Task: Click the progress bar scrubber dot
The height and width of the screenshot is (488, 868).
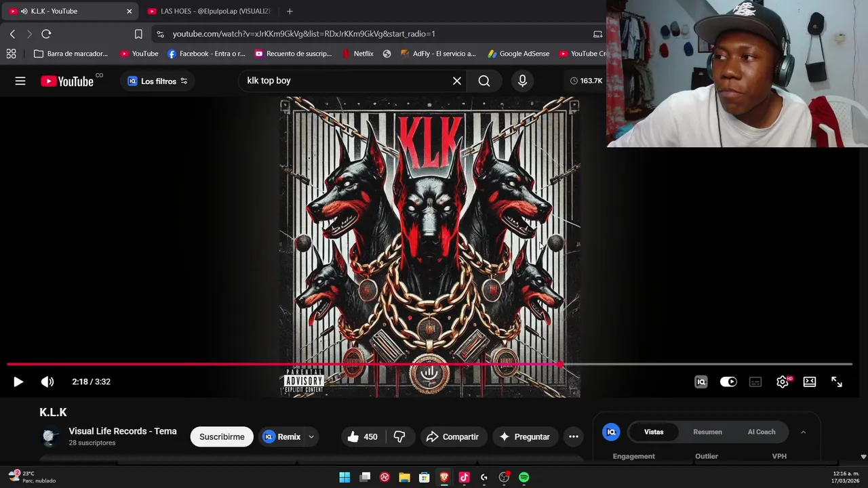Action: coord(560,365)
